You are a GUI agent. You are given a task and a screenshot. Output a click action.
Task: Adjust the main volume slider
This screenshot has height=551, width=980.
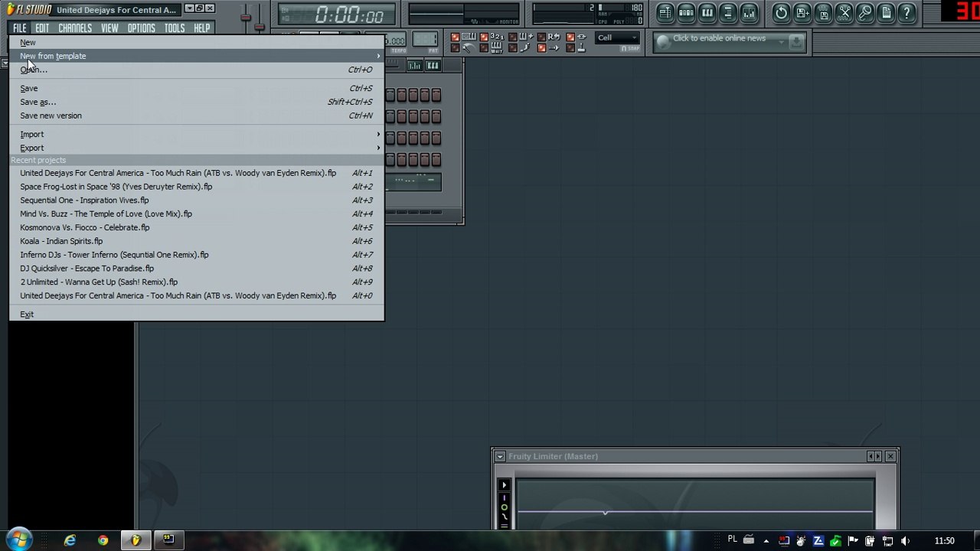point(246,17)
